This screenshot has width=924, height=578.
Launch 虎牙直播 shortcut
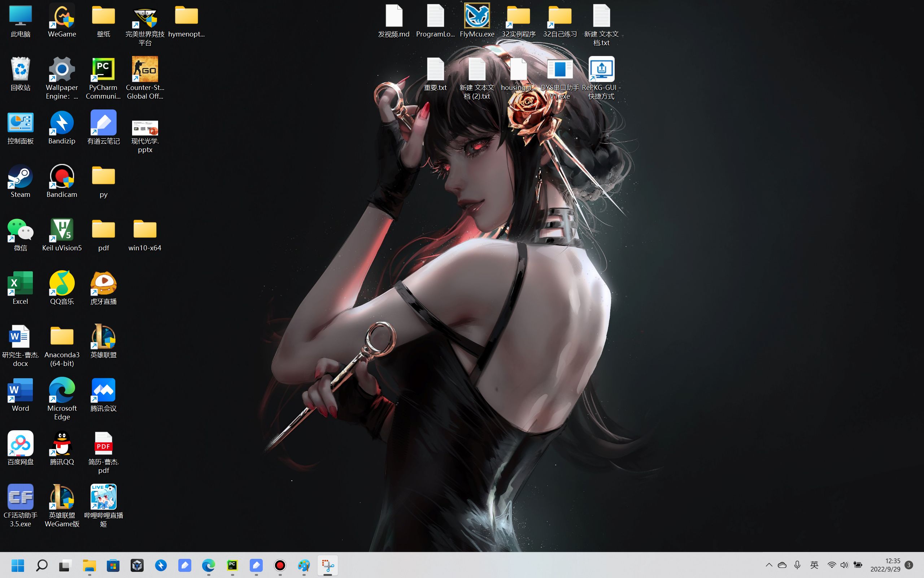tap(104, 289)
